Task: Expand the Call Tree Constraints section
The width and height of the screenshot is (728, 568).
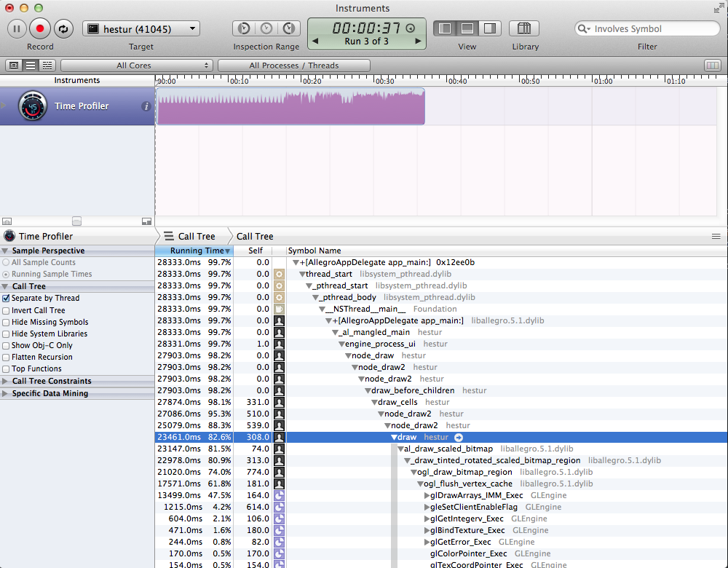Action: point(6,381)
